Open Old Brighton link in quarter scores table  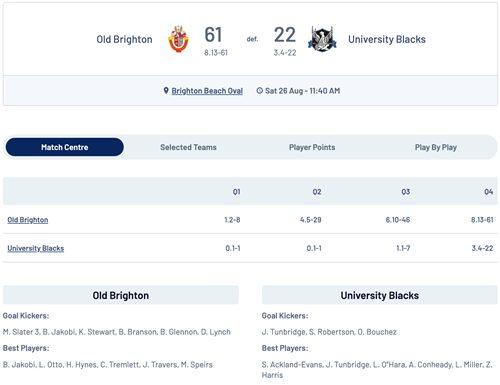pos(28,220)
